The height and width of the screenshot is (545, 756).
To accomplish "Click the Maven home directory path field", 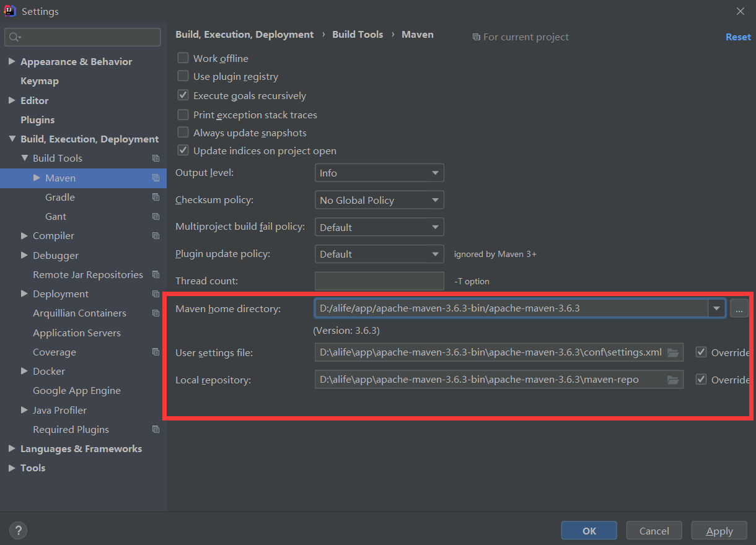I will (x=512, y=308).
